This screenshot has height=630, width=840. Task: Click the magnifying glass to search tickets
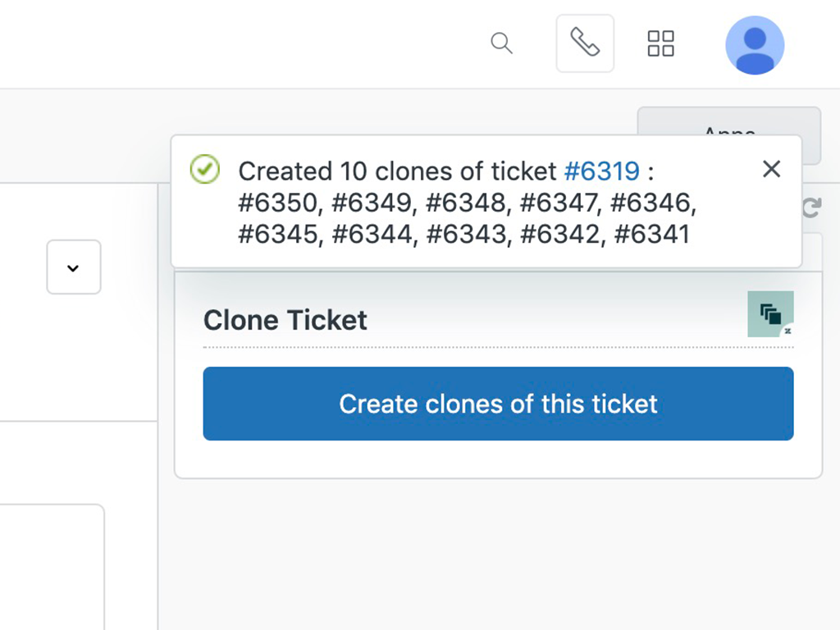coord(502,44)
